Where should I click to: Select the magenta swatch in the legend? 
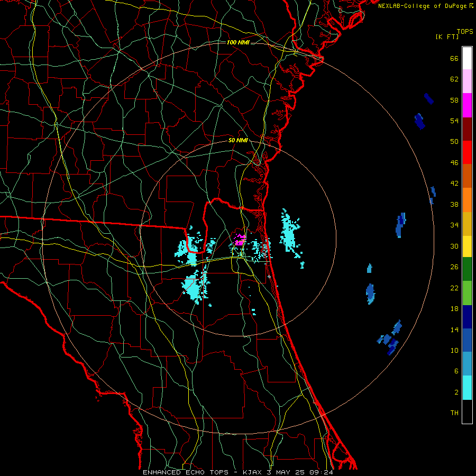467,105
